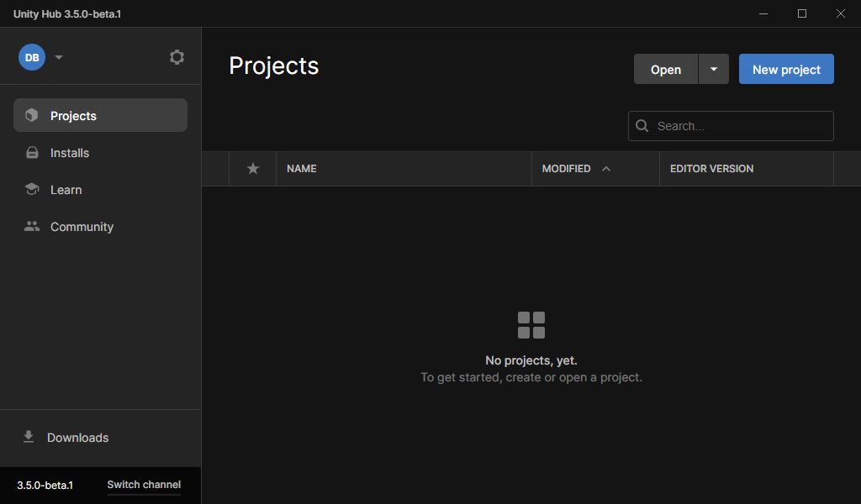This screenshot has height=504, width=861.
Task: Select the Installs sidebar icon
Action: click(32, 152)
